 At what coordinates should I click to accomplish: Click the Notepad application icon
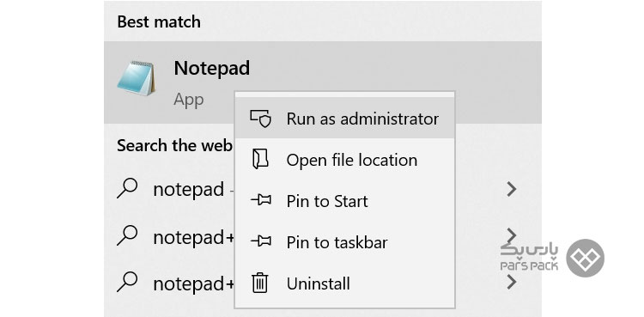137,78
